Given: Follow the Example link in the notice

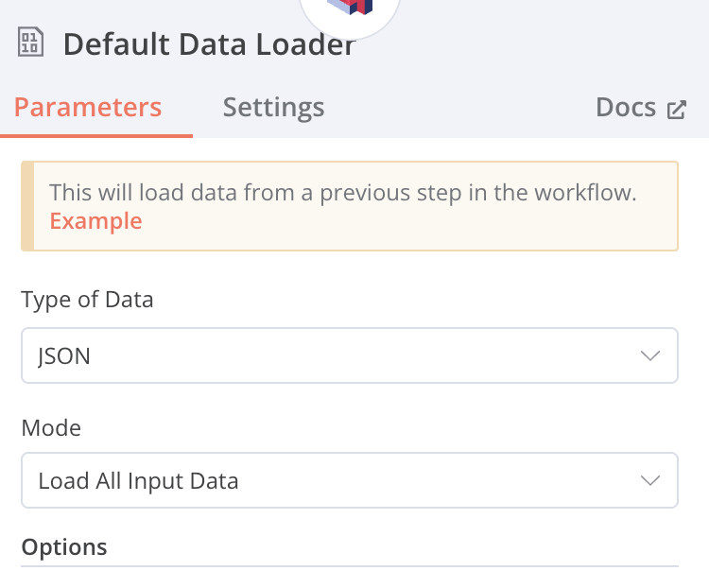Looking at the screenshot, I should pos(95,221).
